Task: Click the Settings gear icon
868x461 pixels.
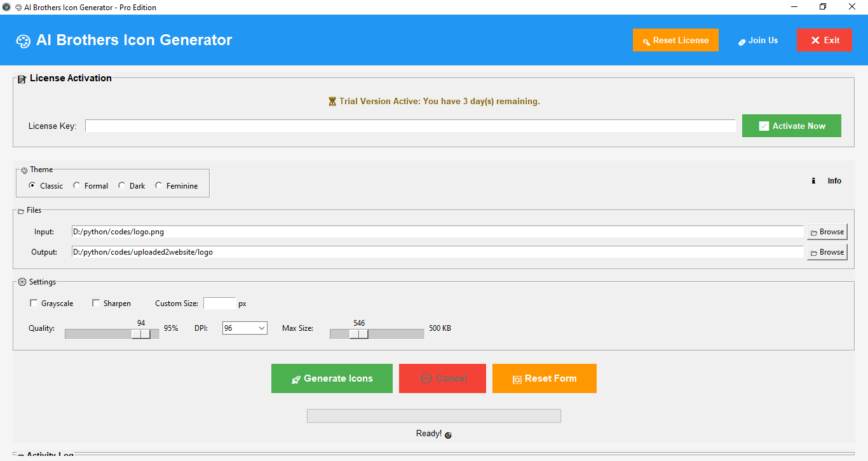Action: (22, 282)
